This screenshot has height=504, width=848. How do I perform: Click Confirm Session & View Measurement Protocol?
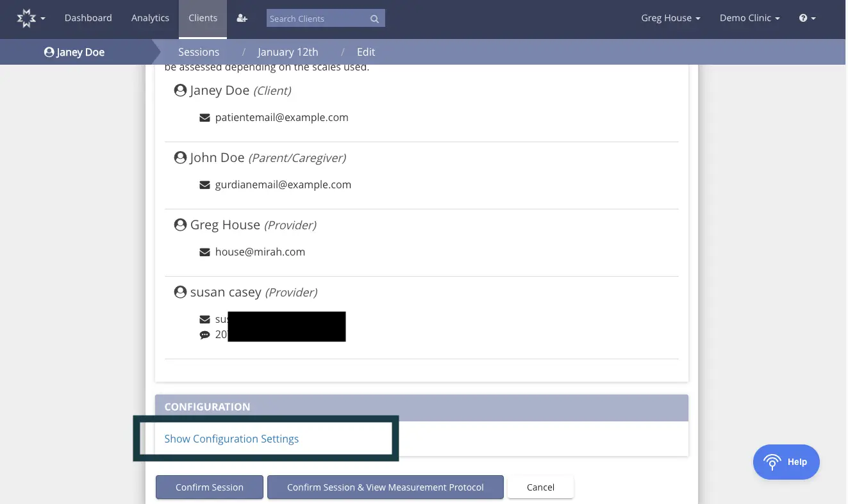(385, 487)
